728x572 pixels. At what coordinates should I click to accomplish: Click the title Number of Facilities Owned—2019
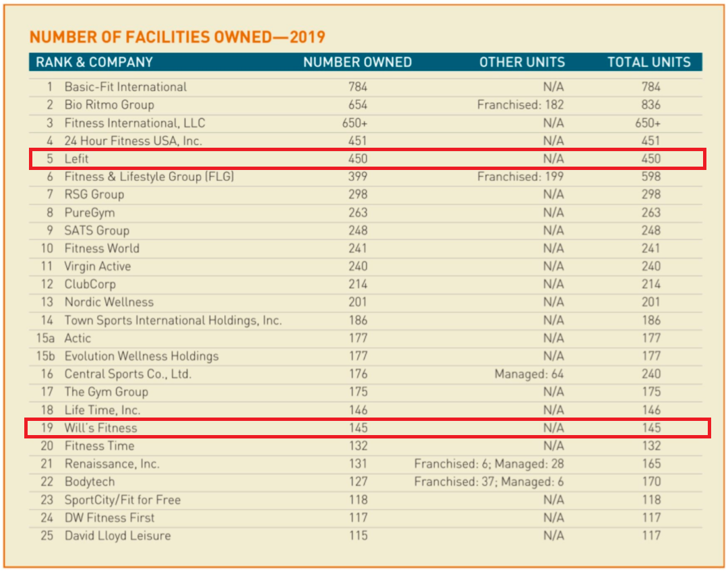[x=177, y=37]
